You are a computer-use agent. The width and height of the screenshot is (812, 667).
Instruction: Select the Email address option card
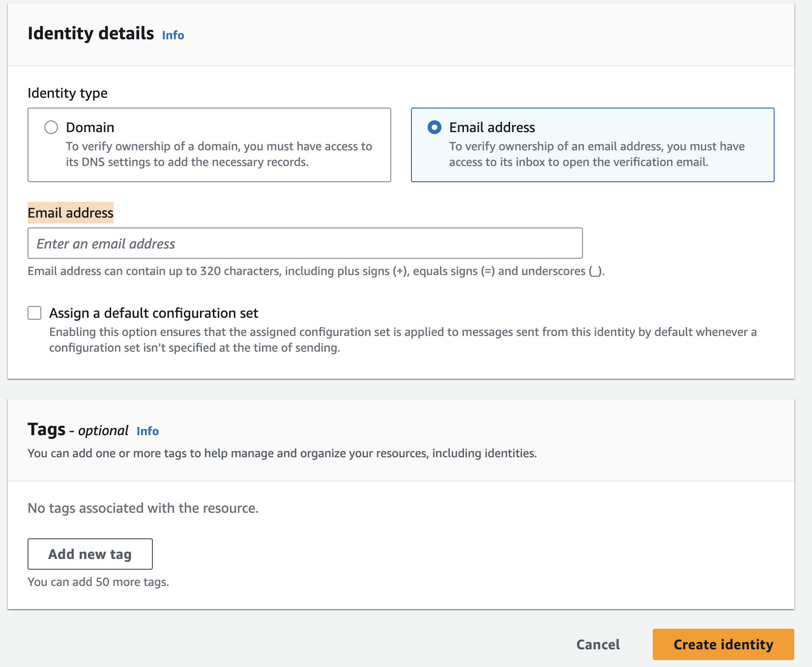click(x=592, y=144)
